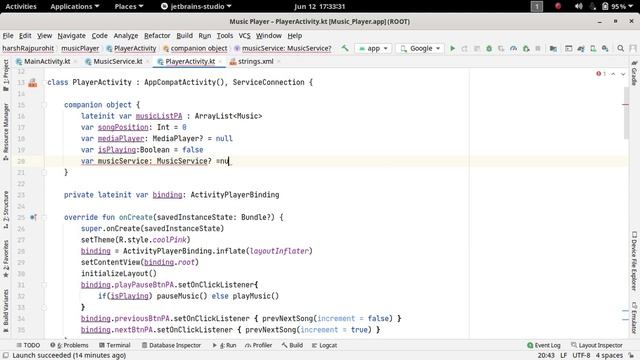The height and width of the screenshot is (360, 640).
Task: Collapse the companion object fold on line 15
Action: tap(44, 105)
